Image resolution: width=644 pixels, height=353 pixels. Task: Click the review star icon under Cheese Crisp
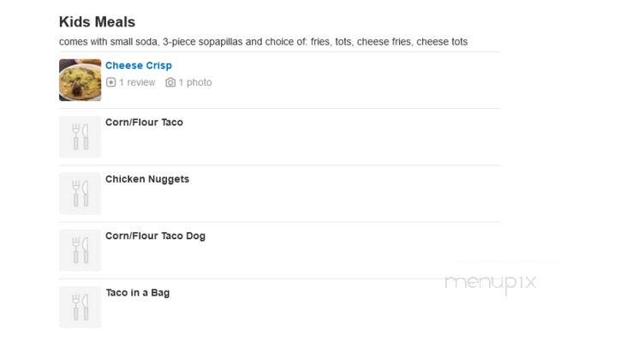click(x=110, y=82)
